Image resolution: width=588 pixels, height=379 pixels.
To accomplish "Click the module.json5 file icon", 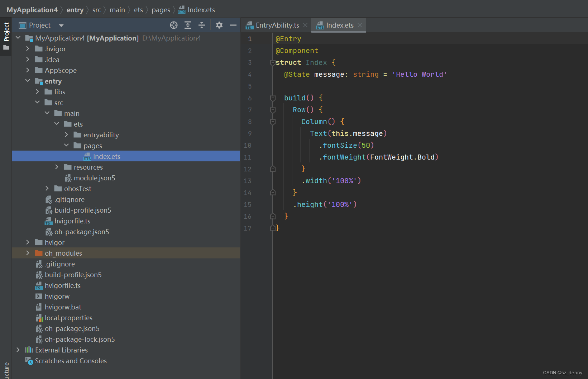I will 69,178.
